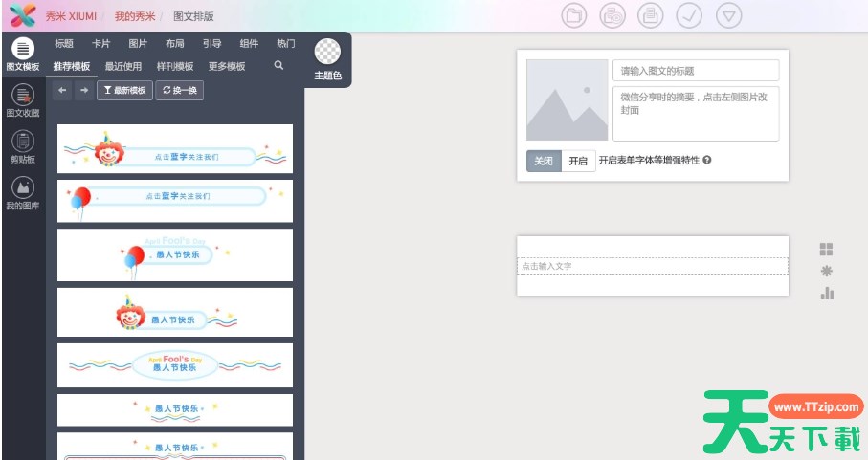
Task: Switch to 更多模板 tab
Action: pyautogui.click(x=227, y=66)
